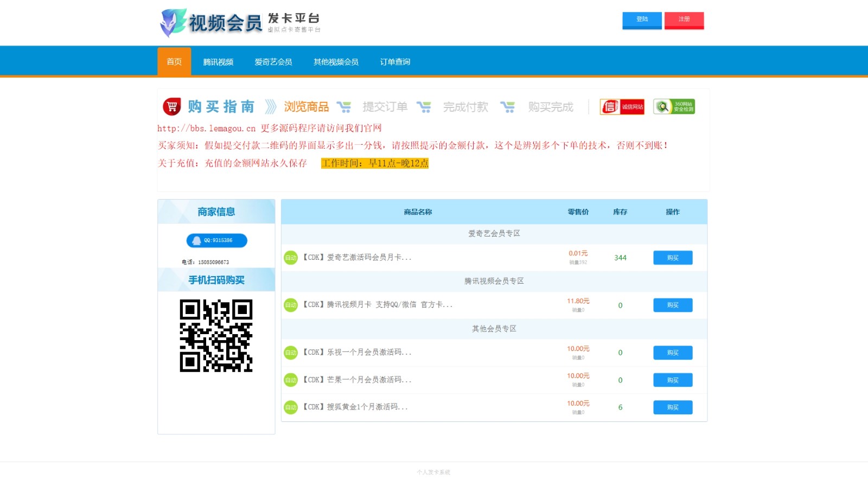Click the stock value 344
The width and height of the screenshot is (868, 499).
(x=620, y=258)
